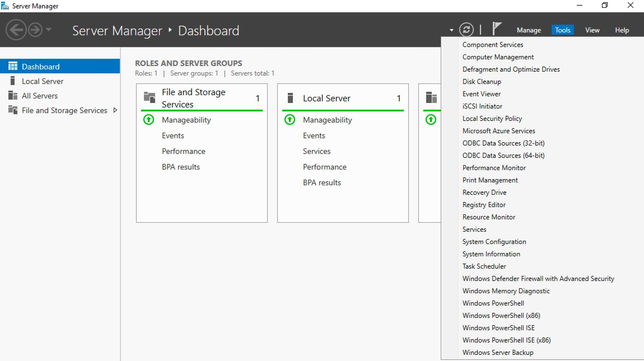The height and width of the screenshot is (361, 644).
Task: Click the forward navigation arrow
Action: pos(35,30)
